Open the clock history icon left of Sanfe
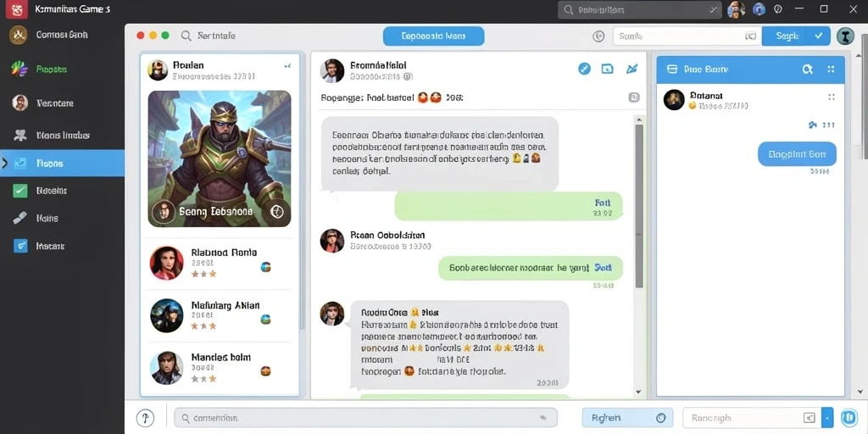 [x=598, y=36]
